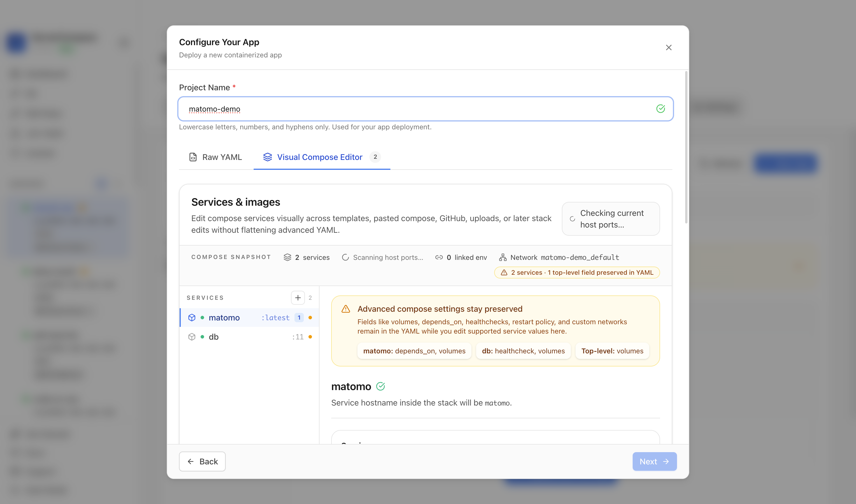The height and width of the screenshot is (504, 856).
Task: Proceed with the Next button
Action: click(x=654, y=461)
